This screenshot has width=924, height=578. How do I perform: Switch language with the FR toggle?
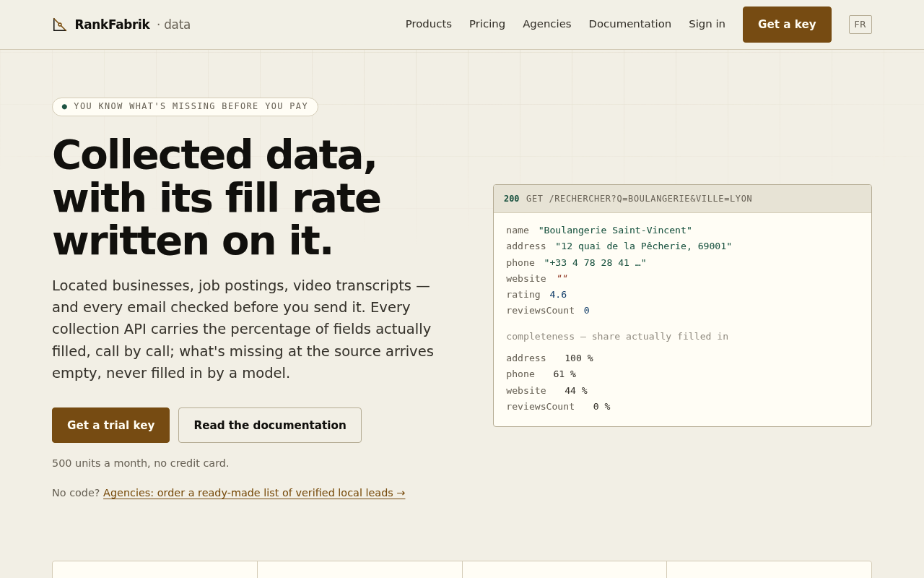[x=860, y=25]
